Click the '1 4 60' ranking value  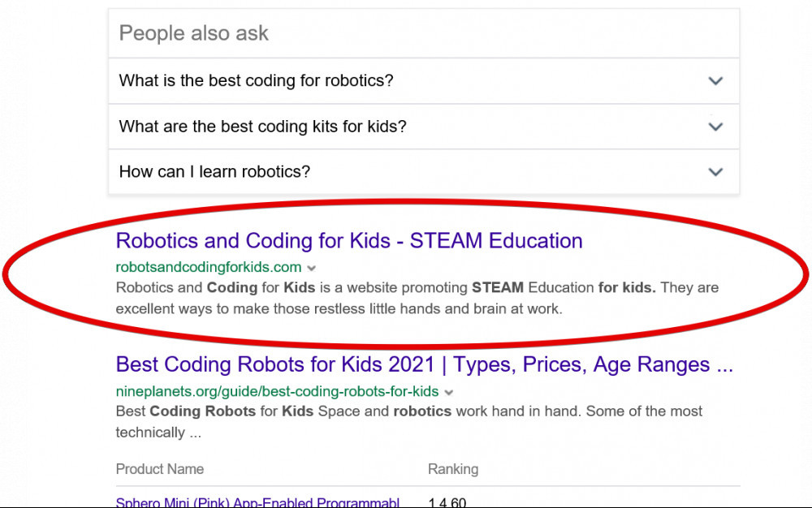point(447,502)
